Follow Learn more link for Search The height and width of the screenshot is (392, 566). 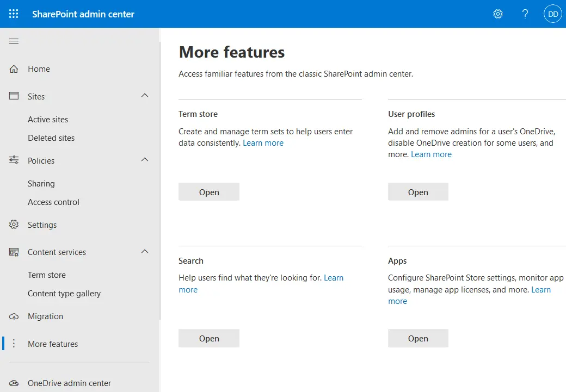pos(334,278)
